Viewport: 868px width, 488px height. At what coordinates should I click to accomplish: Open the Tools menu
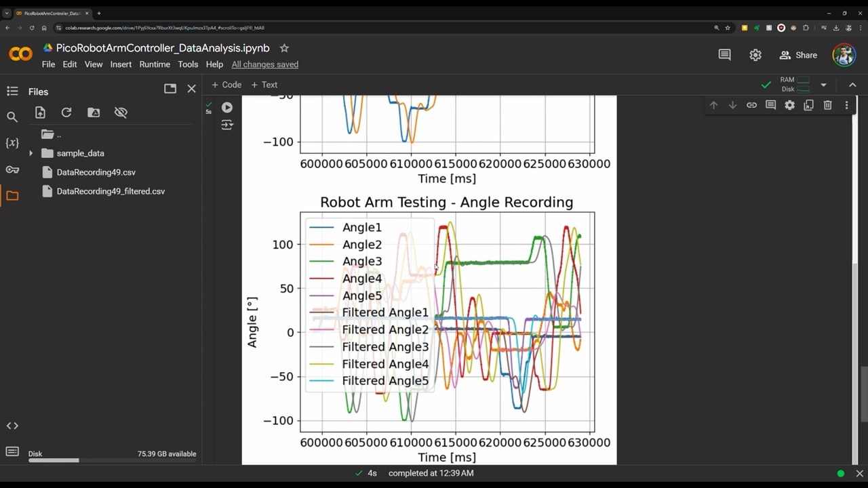tap(188, 64)
